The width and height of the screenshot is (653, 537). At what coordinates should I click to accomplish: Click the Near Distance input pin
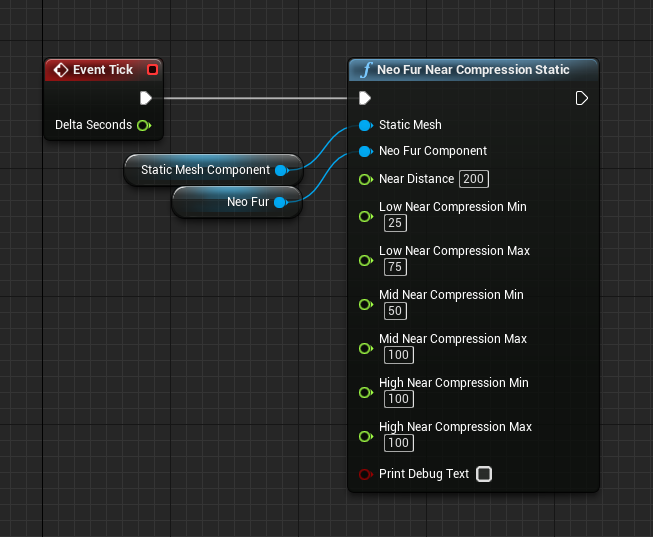(365, 180)
